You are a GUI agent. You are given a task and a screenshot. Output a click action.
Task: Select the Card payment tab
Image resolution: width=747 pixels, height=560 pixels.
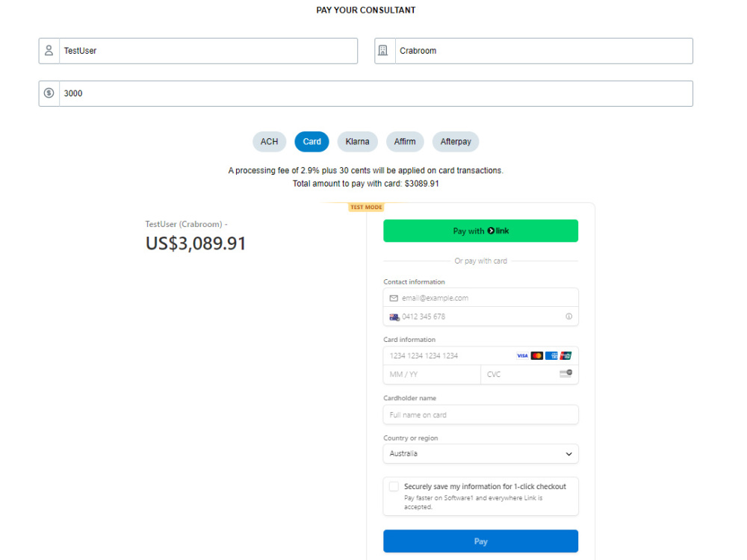[x=312, y=142]
